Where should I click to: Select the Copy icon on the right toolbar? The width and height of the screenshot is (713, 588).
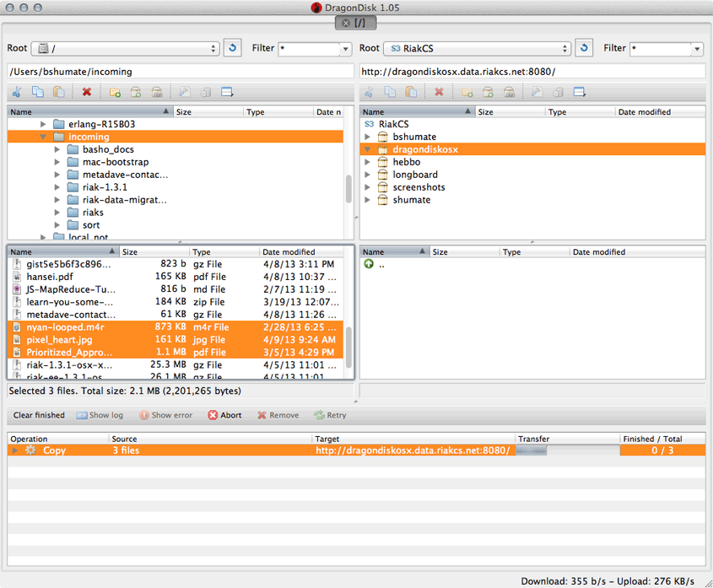tap(390, 92)
